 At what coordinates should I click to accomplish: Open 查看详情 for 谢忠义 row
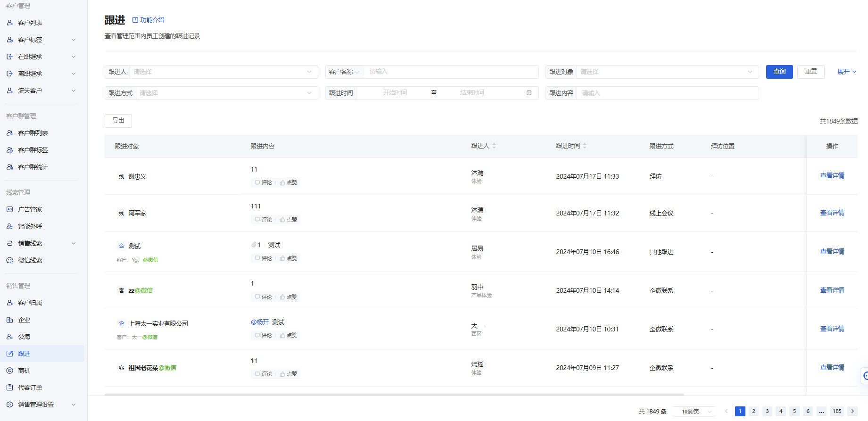click(832, 175)
